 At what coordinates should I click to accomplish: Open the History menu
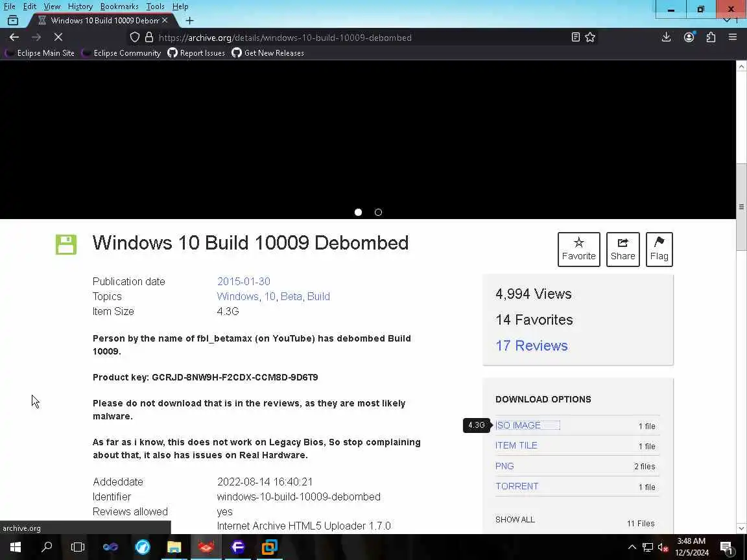coord(80,6)
